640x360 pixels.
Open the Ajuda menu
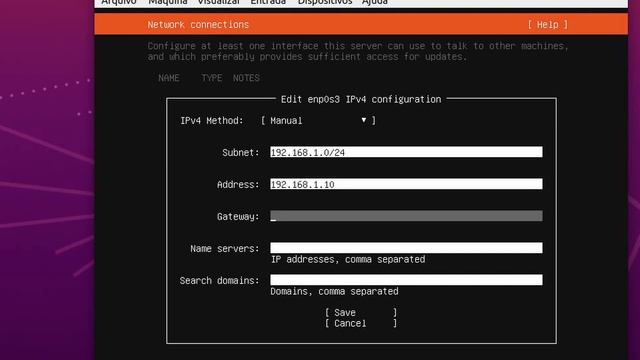tap(375, 2)
